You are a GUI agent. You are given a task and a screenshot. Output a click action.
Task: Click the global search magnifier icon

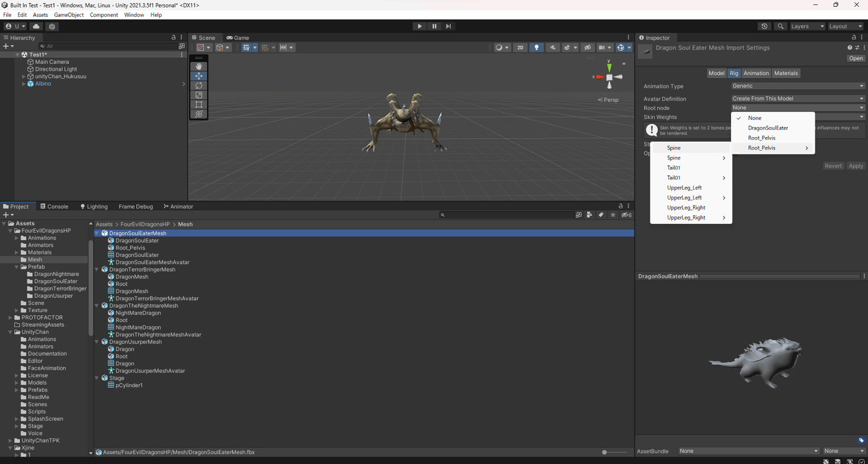tap(781, 26)
